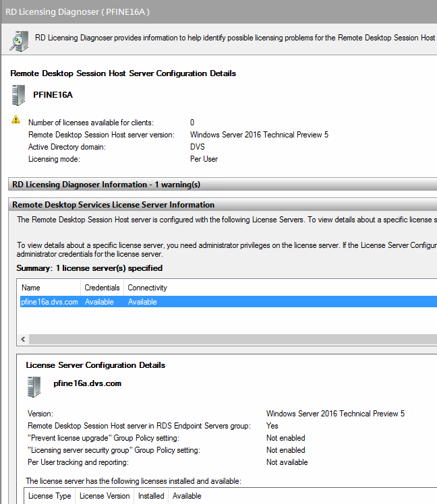Screen dimensions: 437x504
Task: Click Number of licenses available for clients label
Action: (x=91, y=123)
